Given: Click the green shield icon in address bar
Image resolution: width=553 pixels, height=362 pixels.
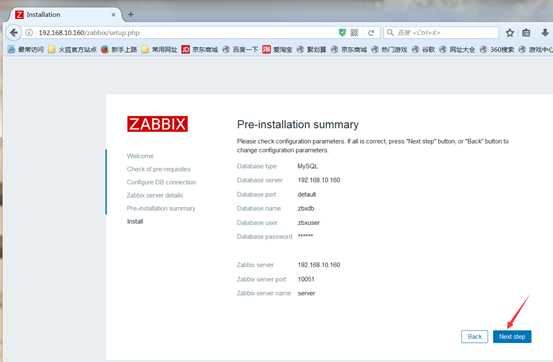Looking at the screenshot, I should [x=342, y=33].
